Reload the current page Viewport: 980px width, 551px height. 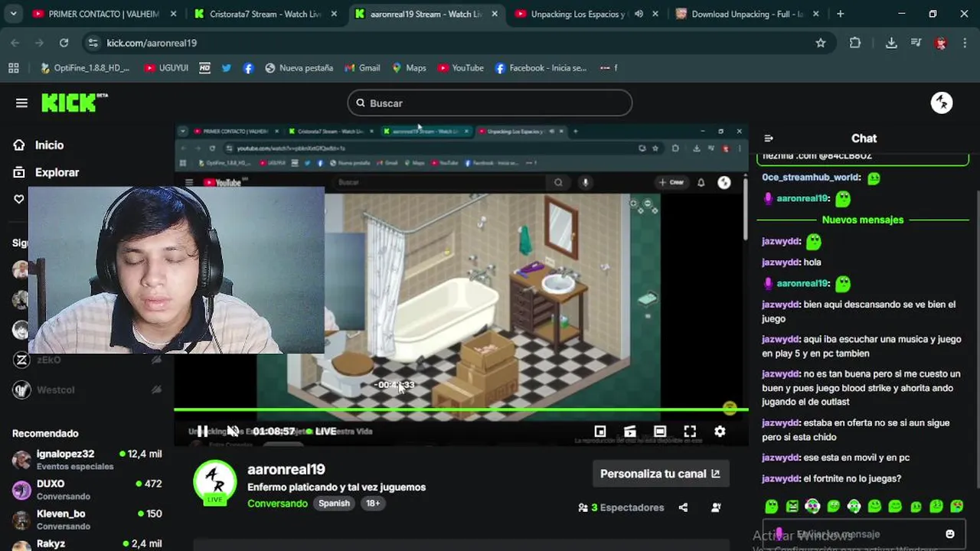[x=64, y=43]
